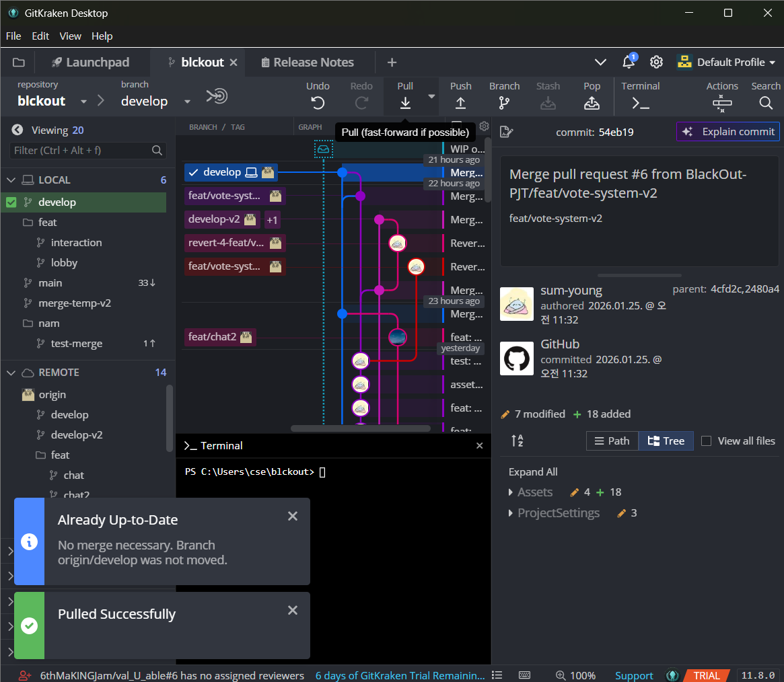The width and height of the screenshot is (784, 682).
Task: Switch file view to Tree
Action: click(666, 441)
